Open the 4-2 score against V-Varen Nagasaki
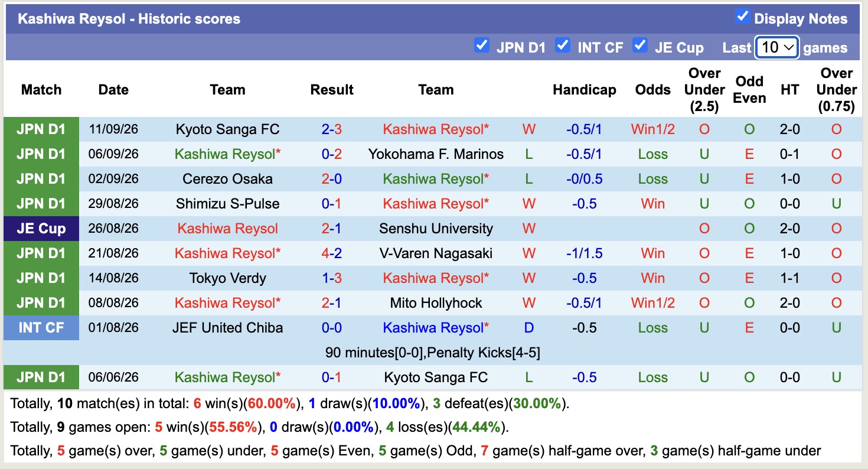868x469 pixels. (332, 253)
